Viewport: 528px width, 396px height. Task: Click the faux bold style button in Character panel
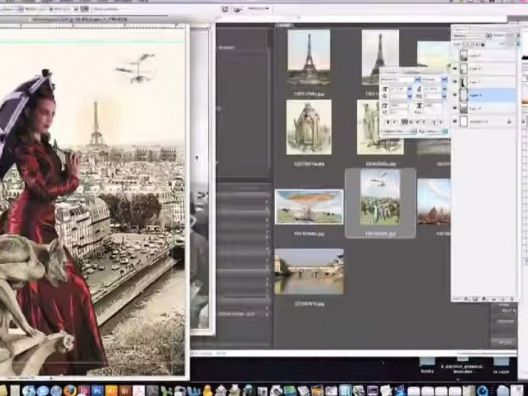388,122
